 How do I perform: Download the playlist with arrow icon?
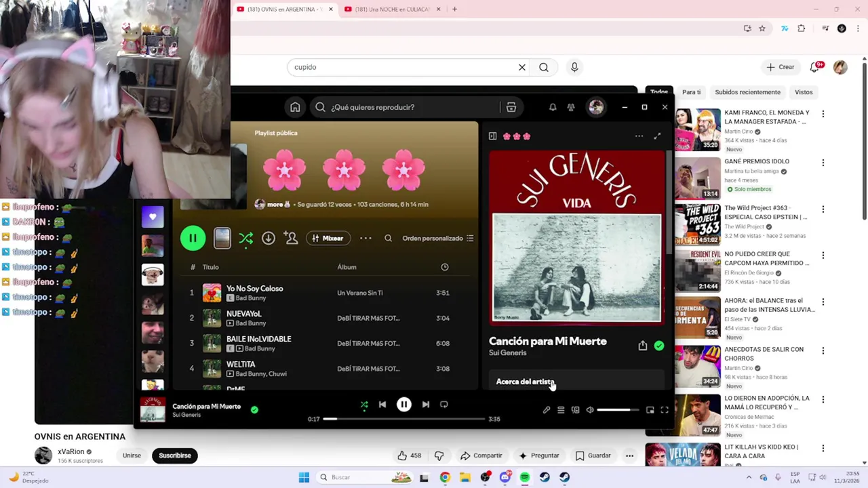(269, 238)
